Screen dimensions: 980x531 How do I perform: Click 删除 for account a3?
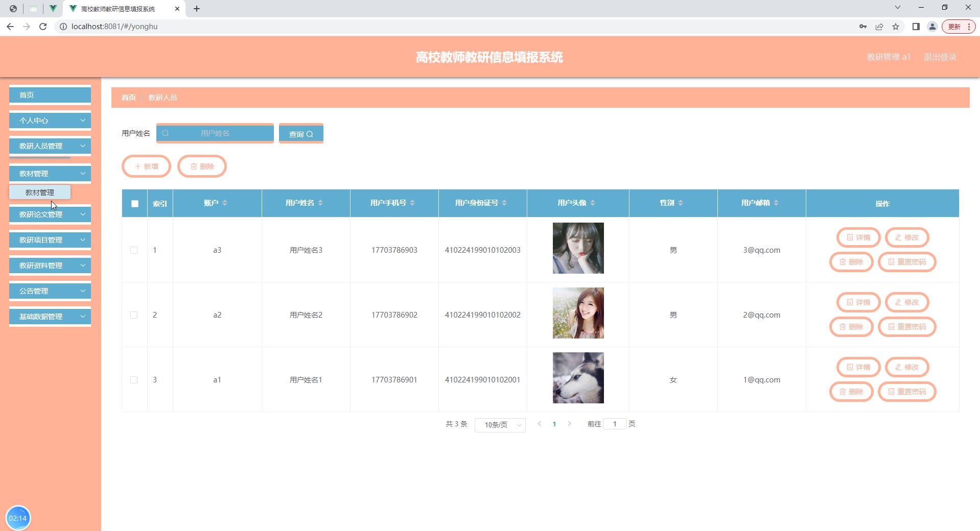coord(851,262)
